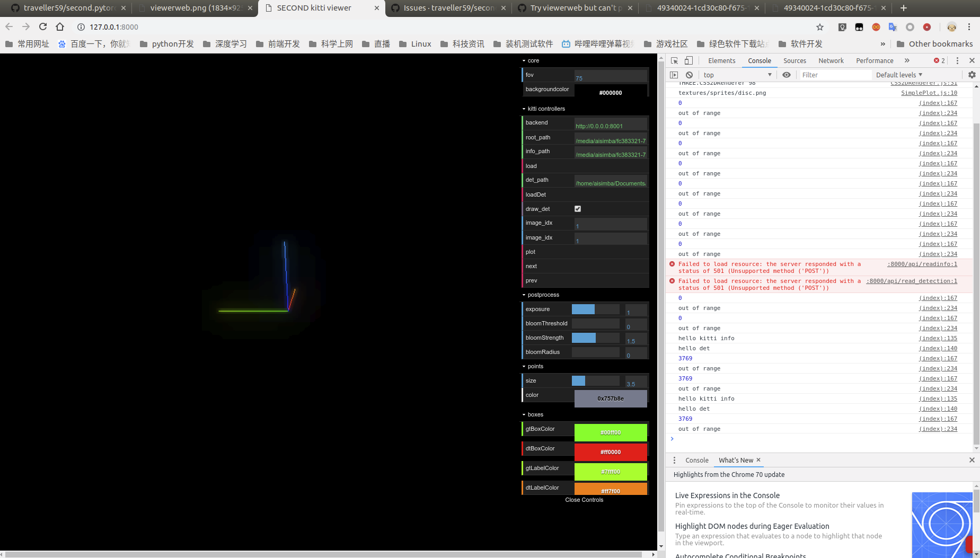
Task: Click the green gtBoxColor swatch
Action: pyautogui.click(x=611, y=432)
